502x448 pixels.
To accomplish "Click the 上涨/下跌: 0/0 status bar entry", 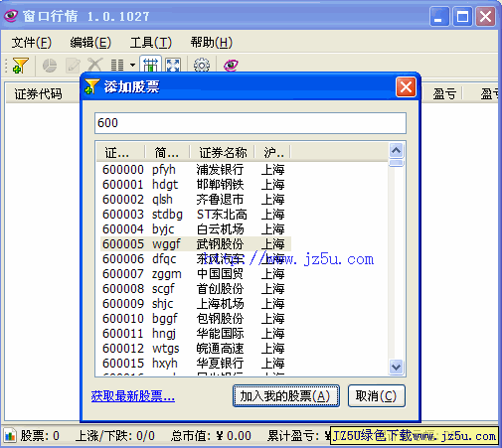I will click(x=115, y=436).
